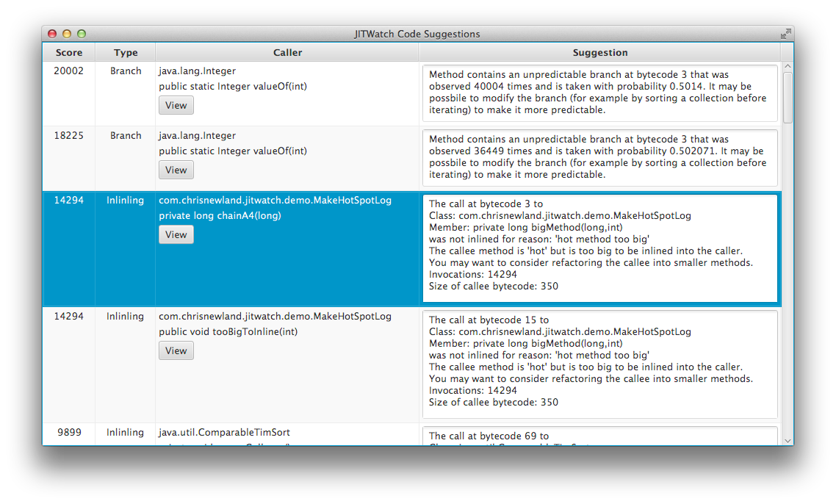View the second Branch suggestion for valueOf(int)
The width and height of the screenshot is (836, 504).
click(x=176, y=170)
